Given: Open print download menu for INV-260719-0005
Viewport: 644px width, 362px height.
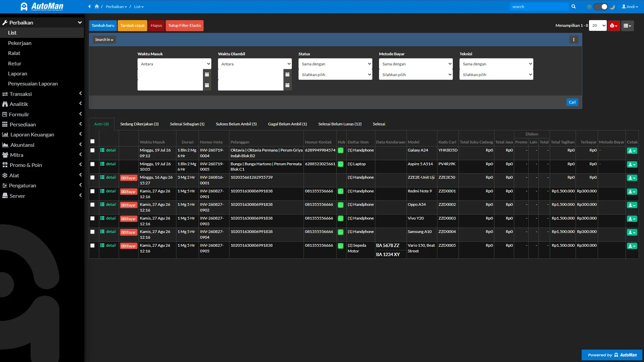Looking at the screenshot, I should pos(632,165).
